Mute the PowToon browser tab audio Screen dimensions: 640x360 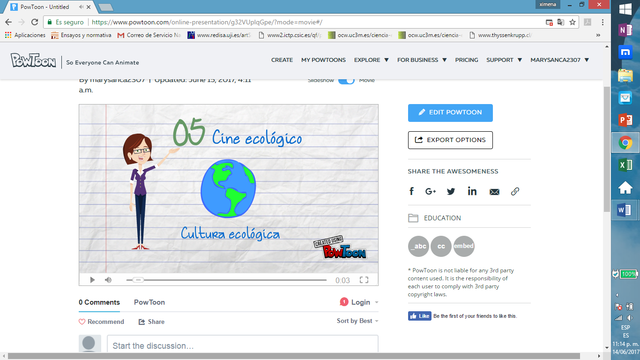pos(81,7)
